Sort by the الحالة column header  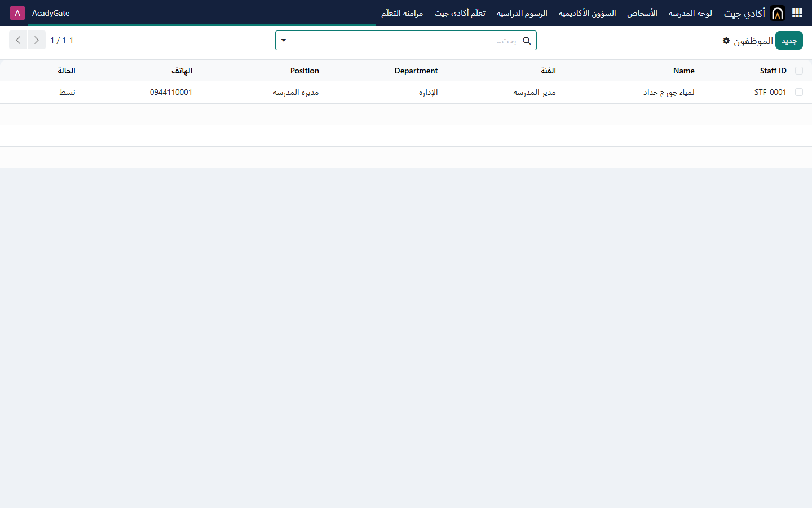67,71
